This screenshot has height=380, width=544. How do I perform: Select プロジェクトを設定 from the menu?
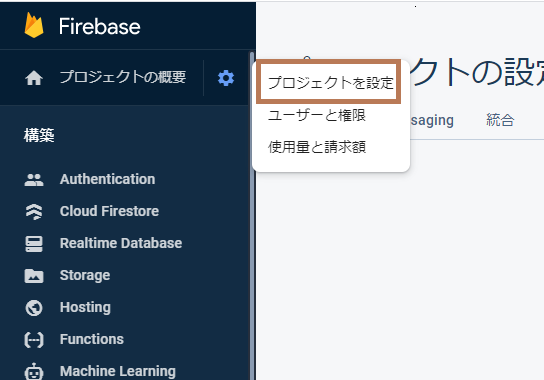point(330,83)
